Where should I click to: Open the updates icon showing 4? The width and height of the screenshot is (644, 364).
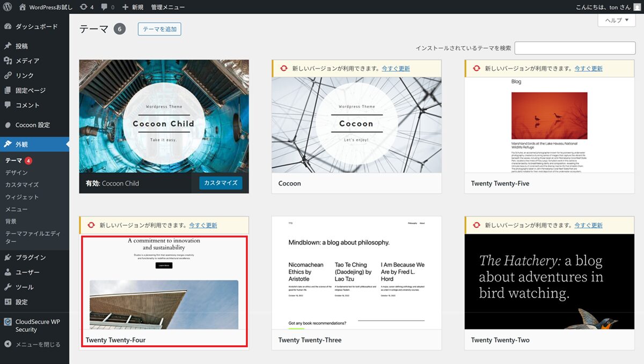pyautogui.click(x=84, y=7)
